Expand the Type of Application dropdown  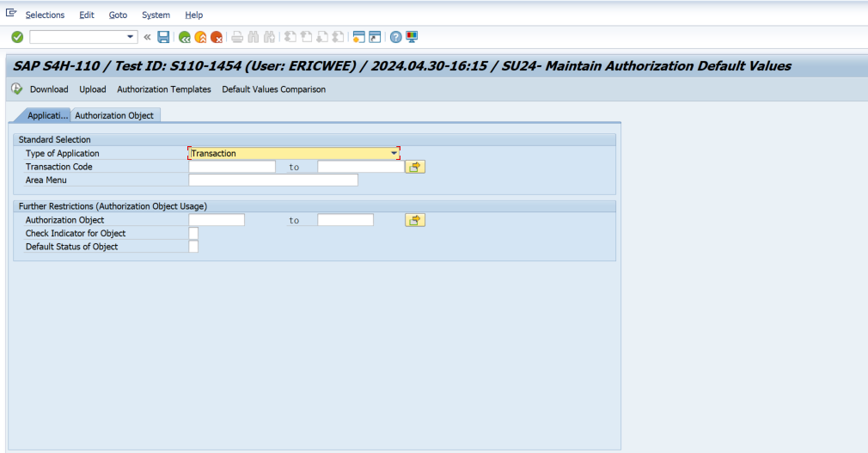click(394, 154)
